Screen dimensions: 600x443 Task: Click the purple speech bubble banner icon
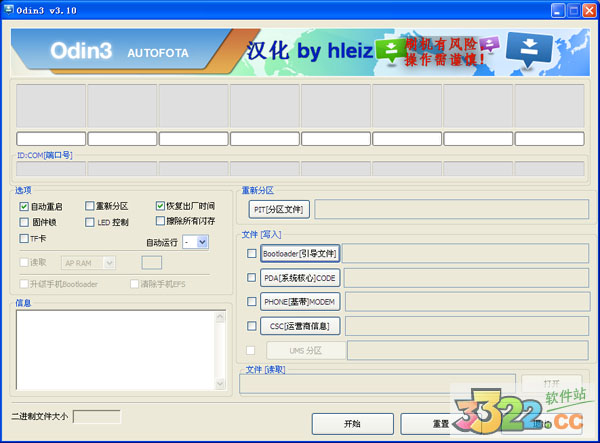[x=489, y=44]
